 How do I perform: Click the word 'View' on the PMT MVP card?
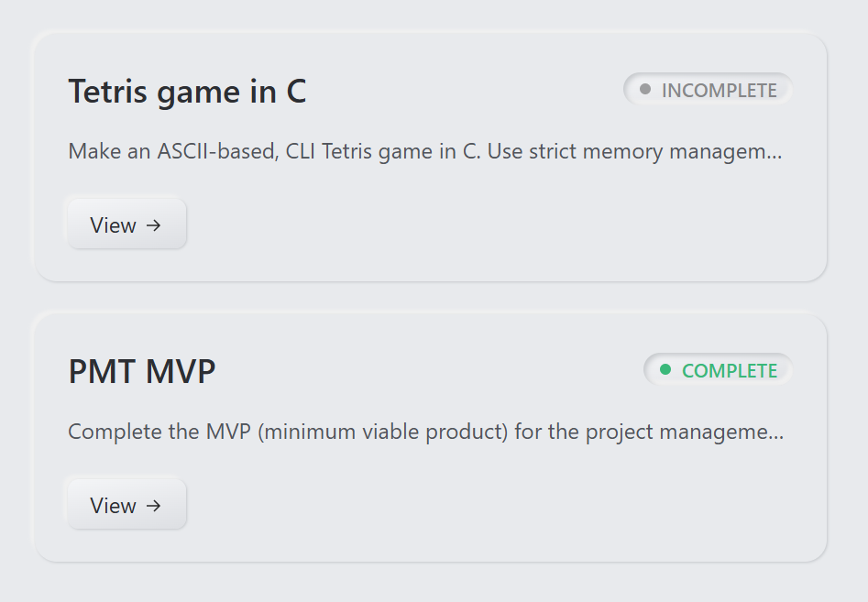tap(113, 506)
